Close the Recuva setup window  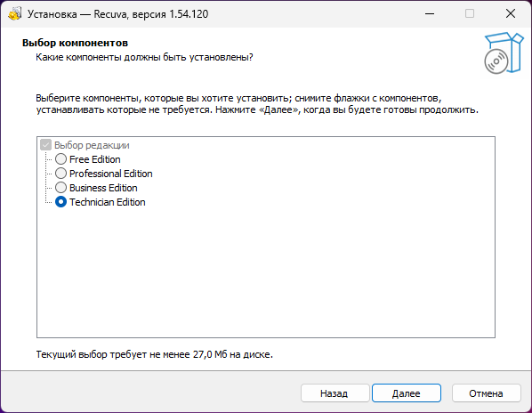click(x=511, y=13)
